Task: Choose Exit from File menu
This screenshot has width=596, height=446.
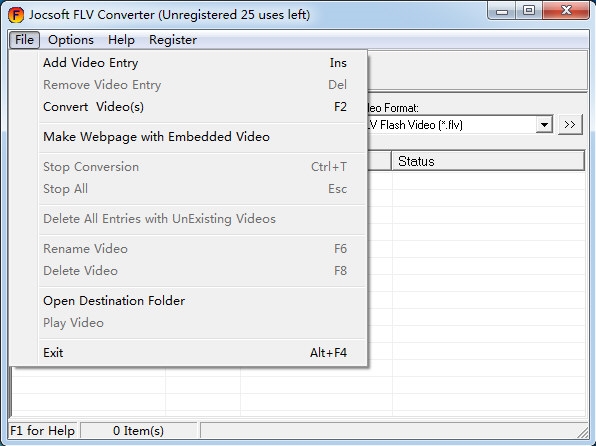Action: 203,353
